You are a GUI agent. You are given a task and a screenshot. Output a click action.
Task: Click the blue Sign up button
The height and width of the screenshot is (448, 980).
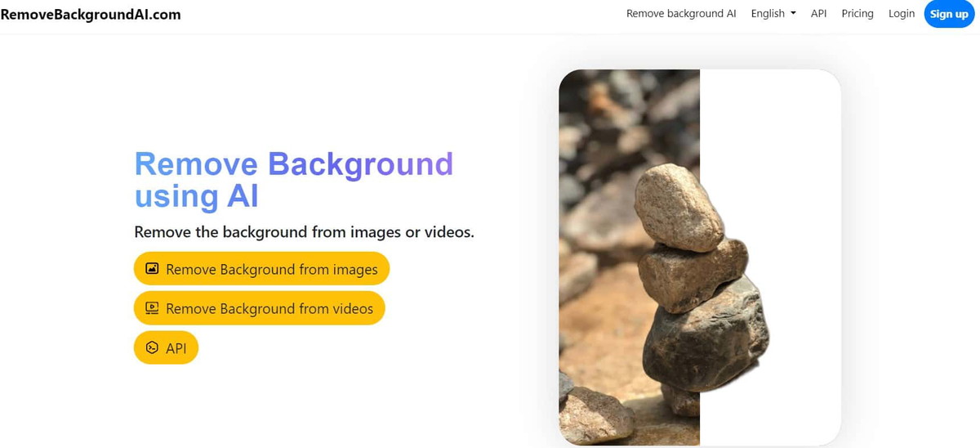pos(949,14)
